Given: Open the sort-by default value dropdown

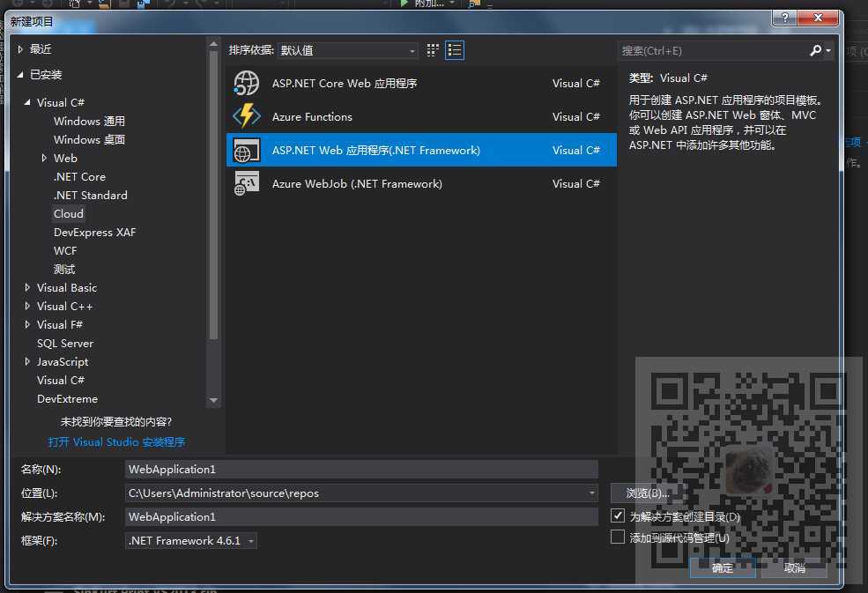Looking at the screenshot, I should 348,50.
